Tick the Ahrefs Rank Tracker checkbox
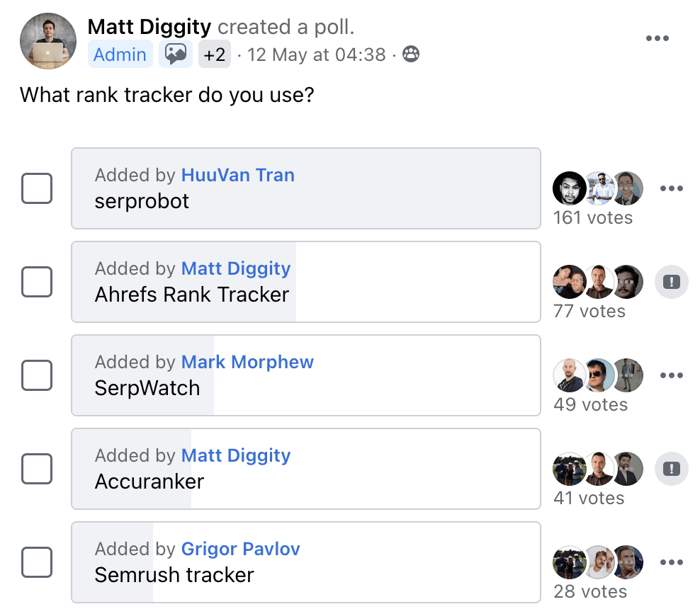Screen dimensions: 700x609 point(37,282)
